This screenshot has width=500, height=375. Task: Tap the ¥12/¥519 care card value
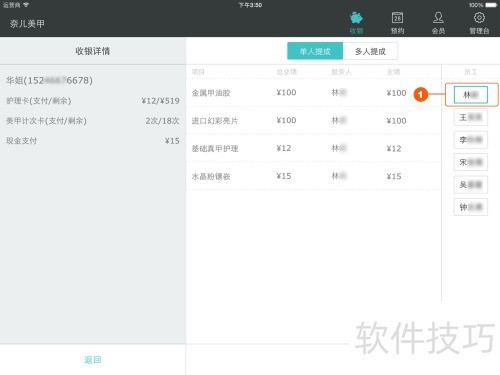[160, 101]
